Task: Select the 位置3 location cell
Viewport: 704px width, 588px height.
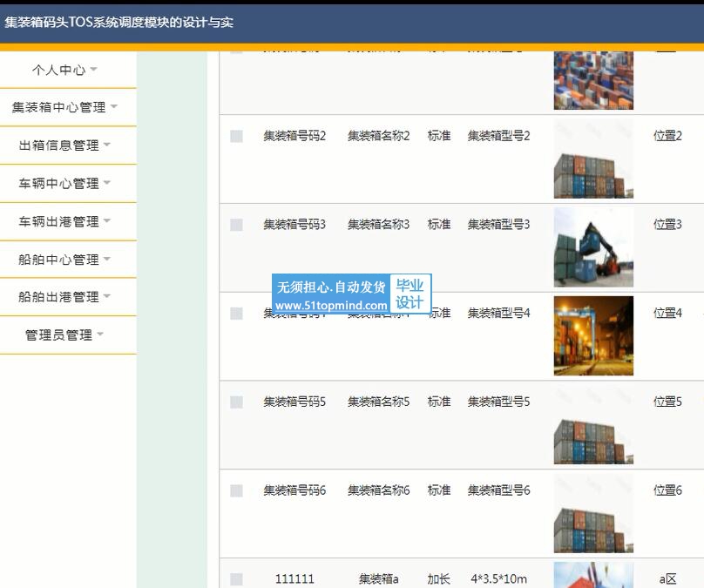Action: click(x=667, y=224)
